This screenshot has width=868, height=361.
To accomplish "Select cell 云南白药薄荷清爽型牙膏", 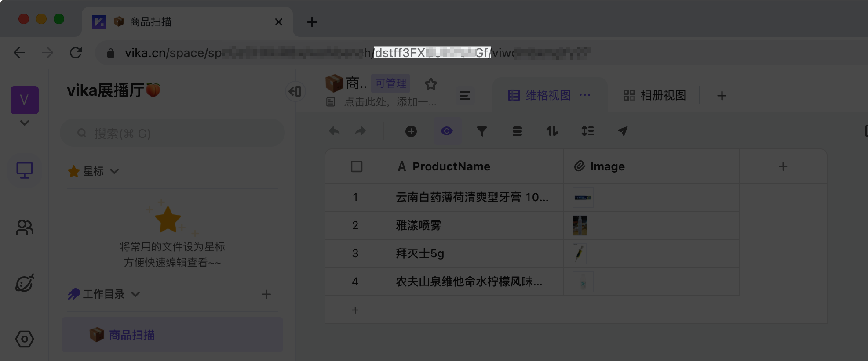I will tap(475, 197).
